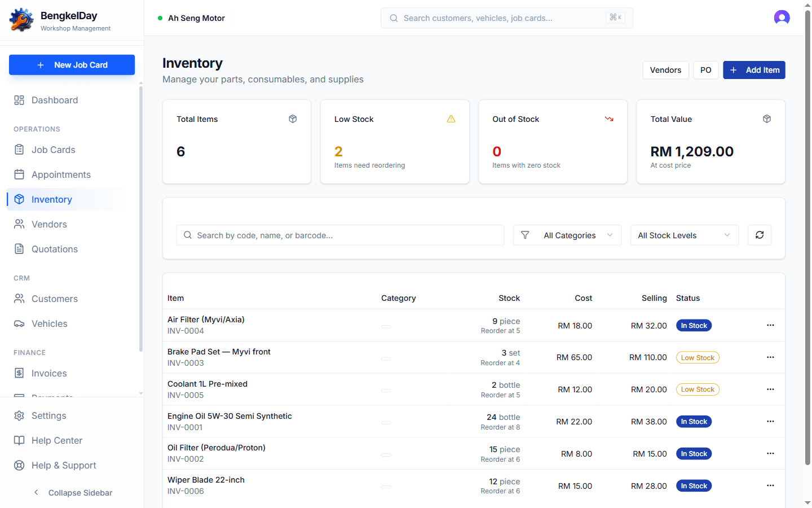The height and width of the screenshot is (508, 812).
Task: Click the New Job Card button
Action: click(72, 65)
